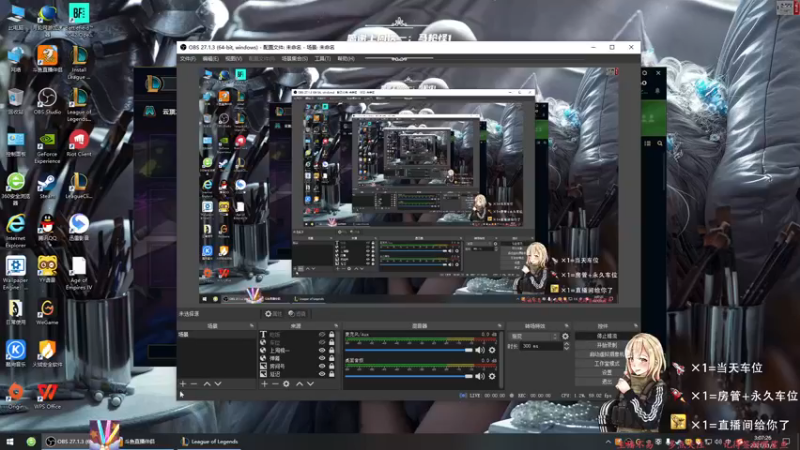800x450 pixels.
Task: Move source down in Sources panel
Action: 310,384
